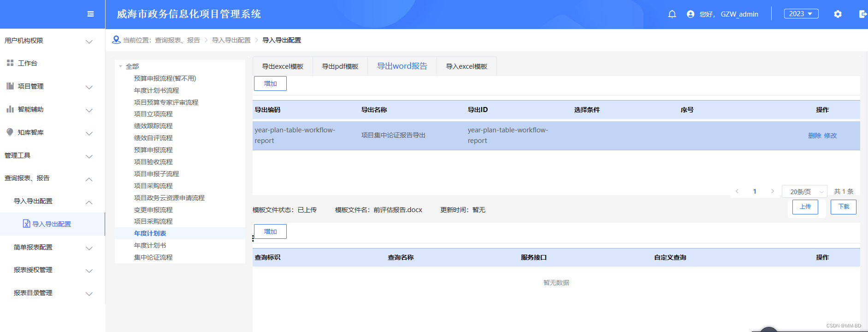This screenshot has width=868, height=332.
Task: Expand the 项目管理 menu
Action: pyautogui.click(x=89, y=87)
